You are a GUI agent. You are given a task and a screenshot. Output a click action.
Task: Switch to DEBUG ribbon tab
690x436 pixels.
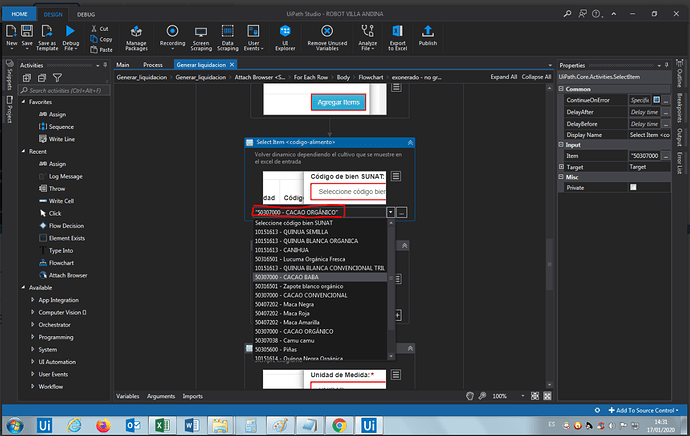pyautogui.click(x=86, y=15)
